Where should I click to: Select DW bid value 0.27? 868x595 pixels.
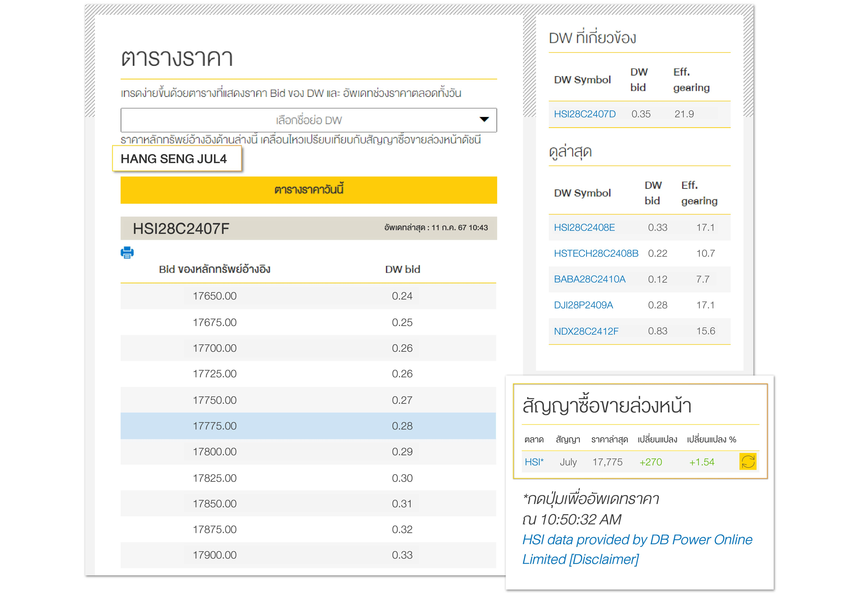point(402,400)
